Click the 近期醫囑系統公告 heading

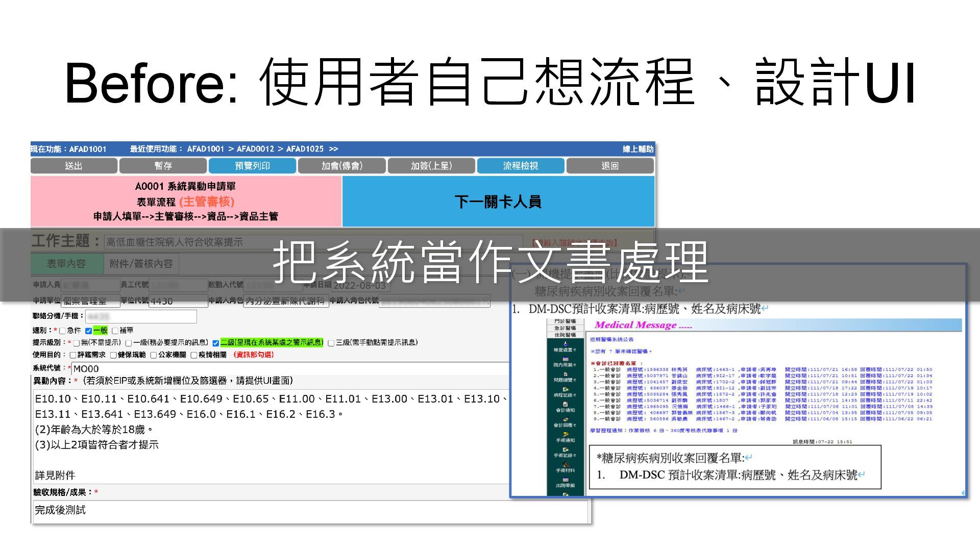tap(611, 339)
